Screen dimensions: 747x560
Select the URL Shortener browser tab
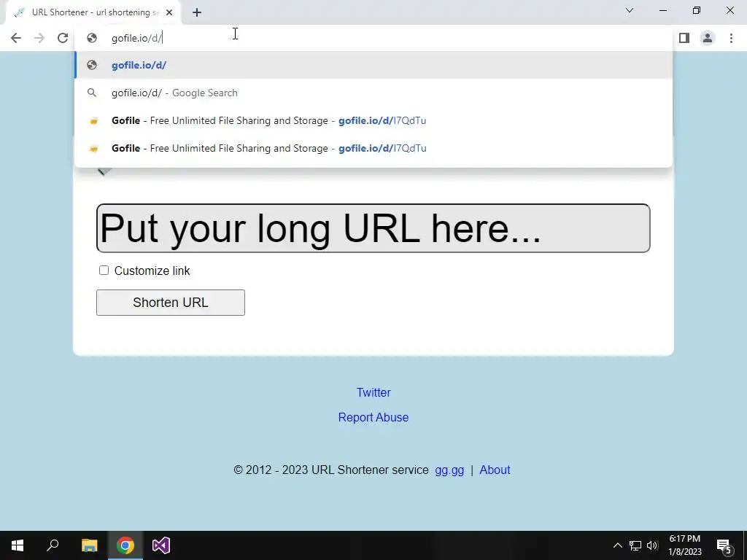93,12
